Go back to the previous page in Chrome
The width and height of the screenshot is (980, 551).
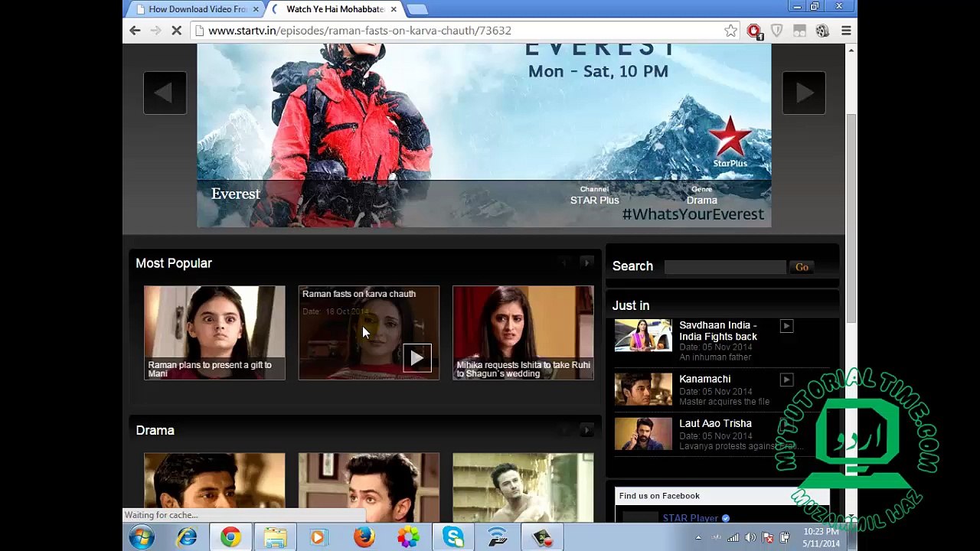135,31
